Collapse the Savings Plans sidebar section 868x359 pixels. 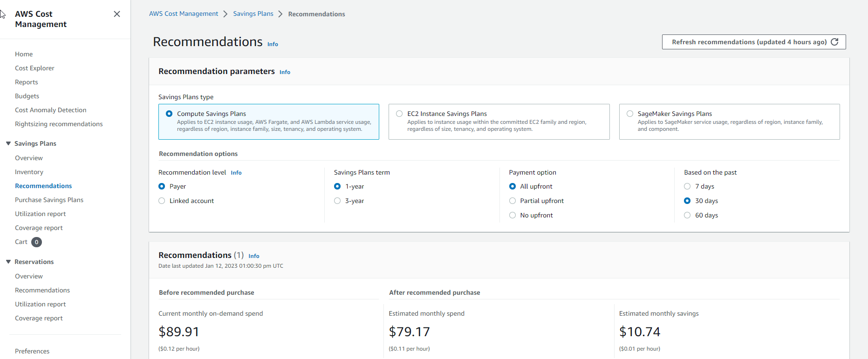(8, 143)
